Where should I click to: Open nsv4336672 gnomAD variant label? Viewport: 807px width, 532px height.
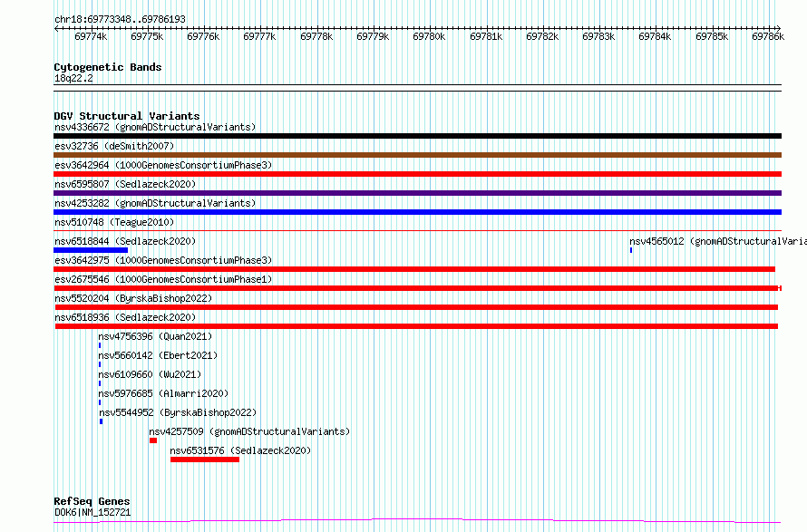(x=155, y=127)
